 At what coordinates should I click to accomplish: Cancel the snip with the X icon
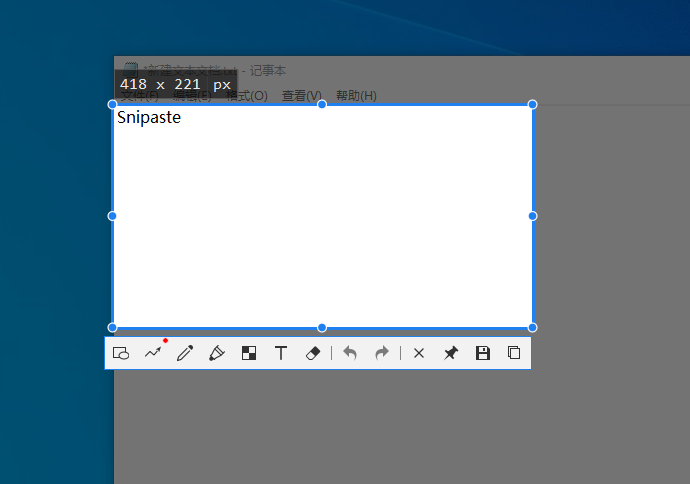tap(419, 353)
